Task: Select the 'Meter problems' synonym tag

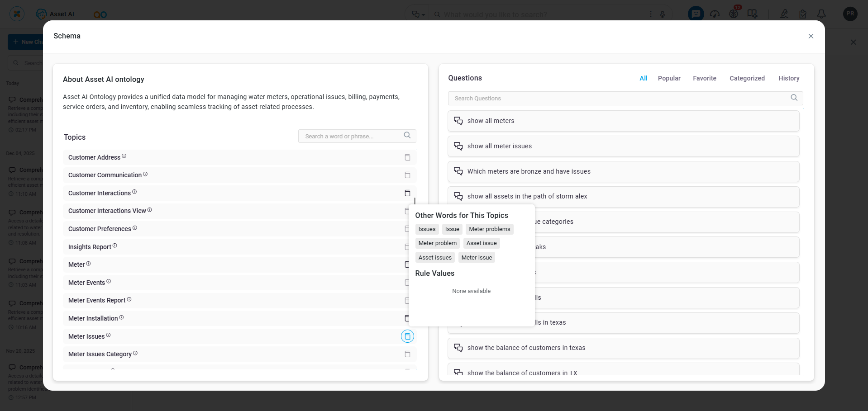Action: [x=489, y=229]
